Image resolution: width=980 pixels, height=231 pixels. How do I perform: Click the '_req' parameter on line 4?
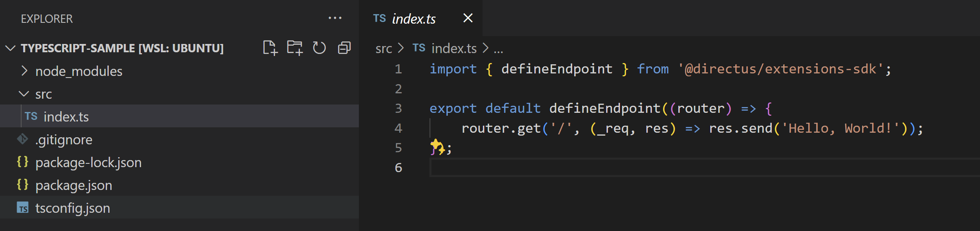(x=613, y=129)
